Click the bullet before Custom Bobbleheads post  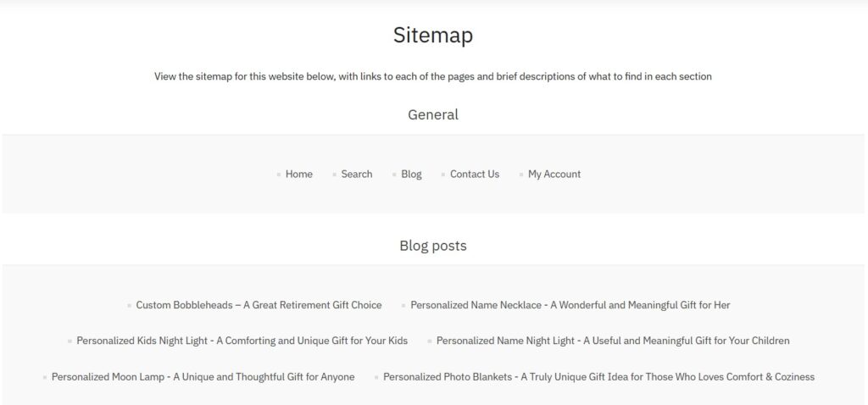pos(129,306)
